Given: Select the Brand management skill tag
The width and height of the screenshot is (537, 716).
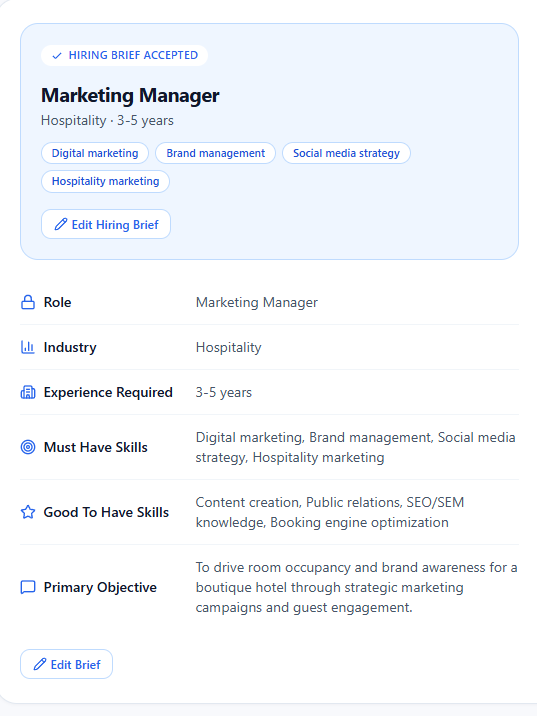Looking at the screenshot, I should pyautogui.click(x=216, y=153).
